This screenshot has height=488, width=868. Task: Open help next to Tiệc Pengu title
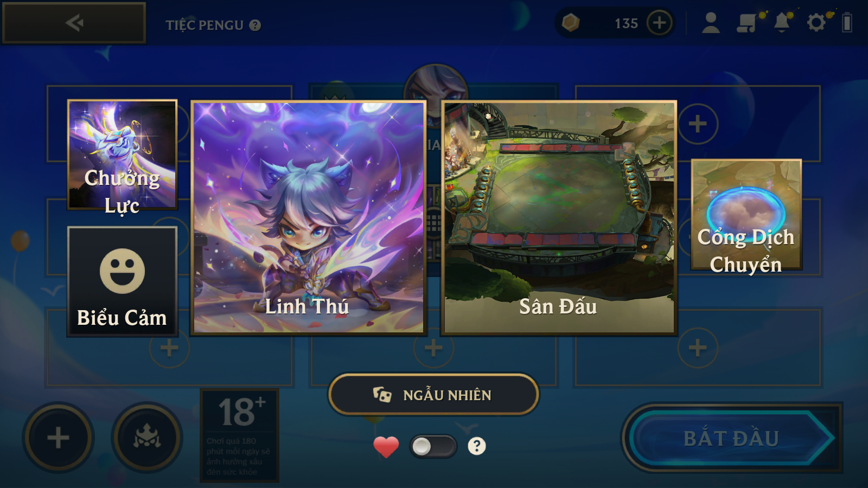255,25
